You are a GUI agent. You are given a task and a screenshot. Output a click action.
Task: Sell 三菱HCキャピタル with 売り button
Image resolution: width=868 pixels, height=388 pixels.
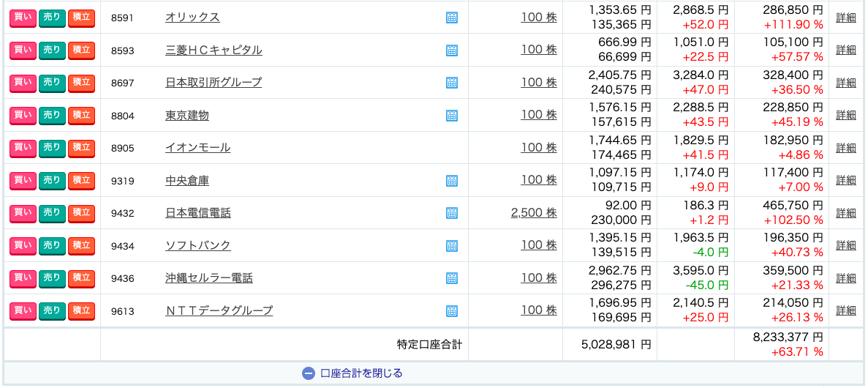[x=52, y=50]
